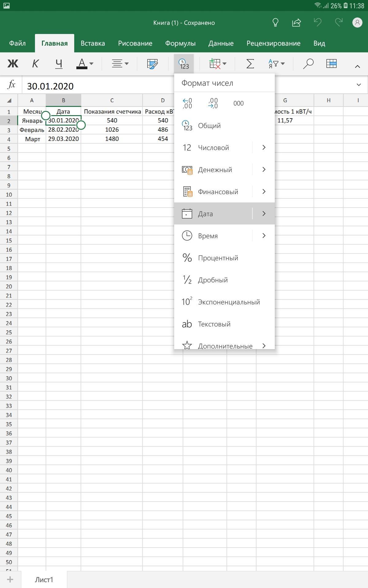The width and height of the screenshot is (368, 588).
Task: Expand the formula bar chevron
Action: click(359, 85)
